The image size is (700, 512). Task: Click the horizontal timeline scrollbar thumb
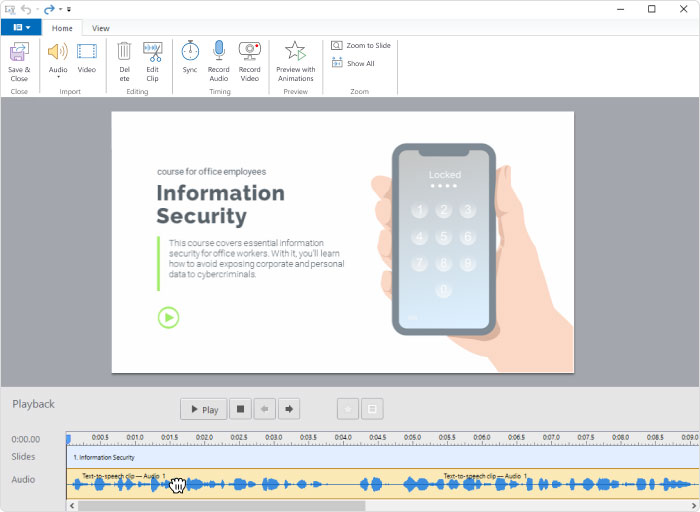(220, 506)
